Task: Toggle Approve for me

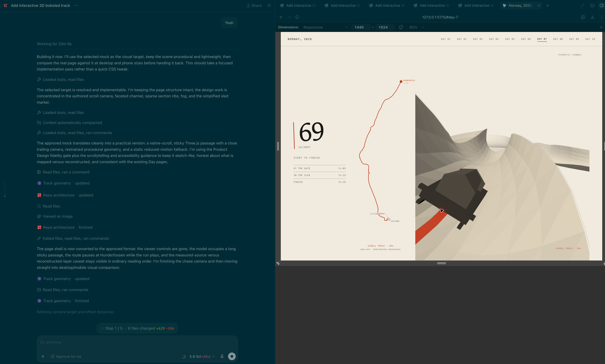Action: [x=66, y=356]
